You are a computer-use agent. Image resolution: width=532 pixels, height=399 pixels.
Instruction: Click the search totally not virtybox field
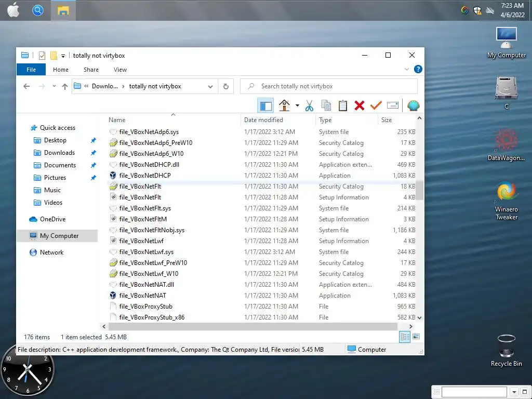click(329, 86)
